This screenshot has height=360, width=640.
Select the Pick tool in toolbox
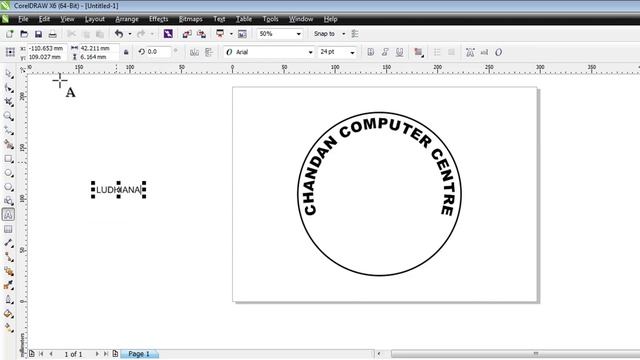[9, 74]
